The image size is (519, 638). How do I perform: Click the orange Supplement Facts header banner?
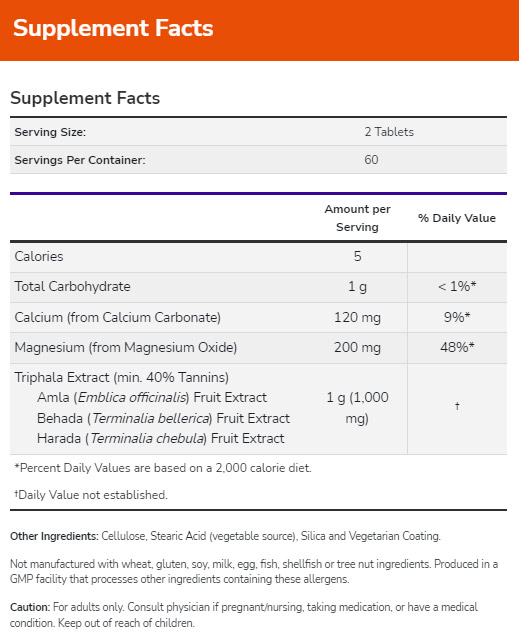[260, 30]
